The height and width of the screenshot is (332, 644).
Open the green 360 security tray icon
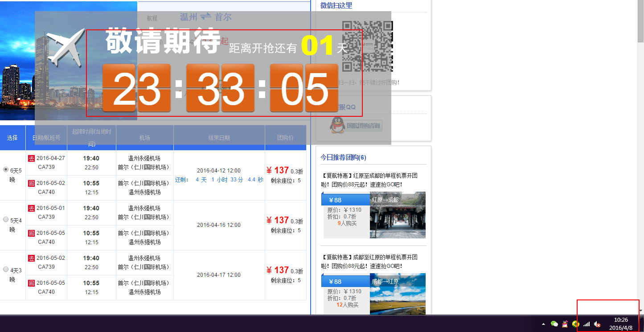[576, 324]
